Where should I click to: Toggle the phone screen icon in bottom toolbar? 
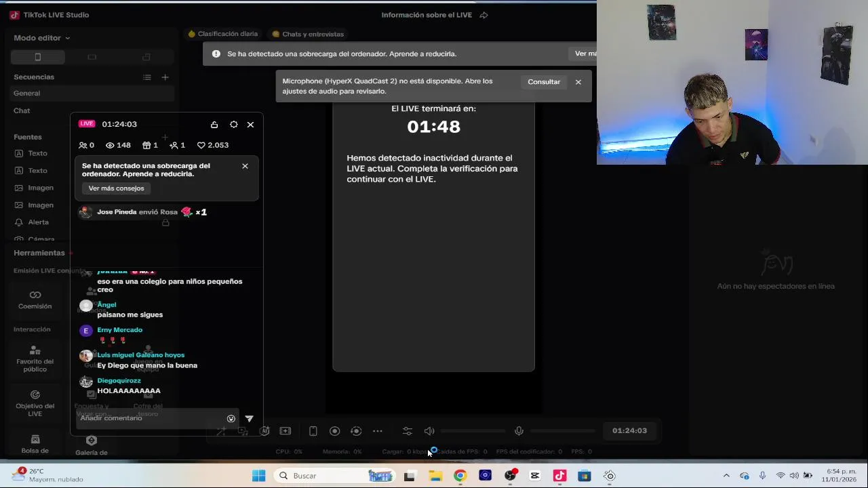tap(313, 431)
